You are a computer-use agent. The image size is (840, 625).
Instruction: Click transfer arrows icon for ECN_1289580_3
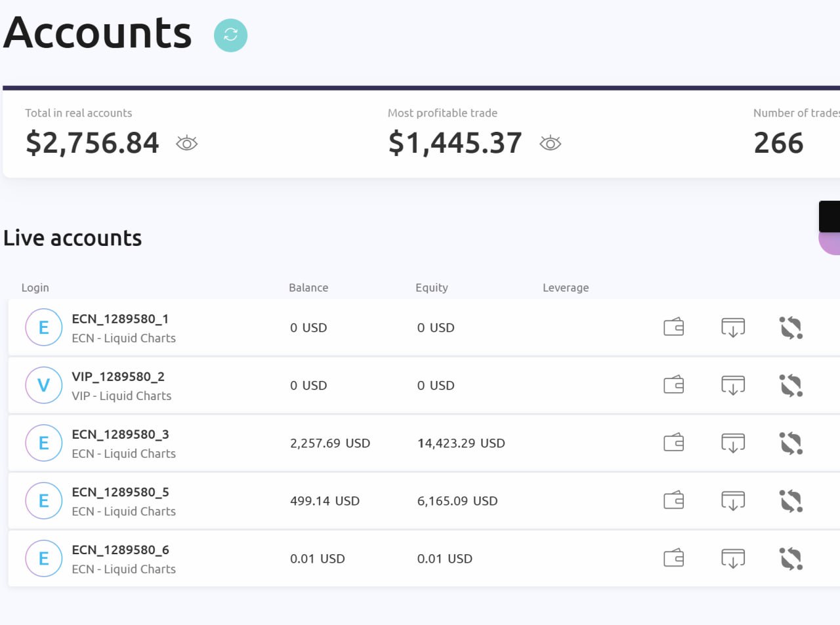(x=791, y=443)
